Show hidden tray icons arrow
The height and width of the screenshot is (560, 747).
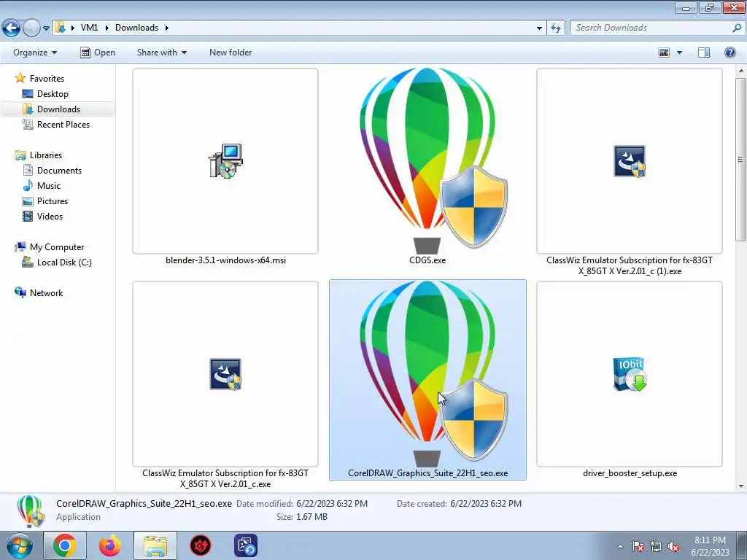click(620, 546)
